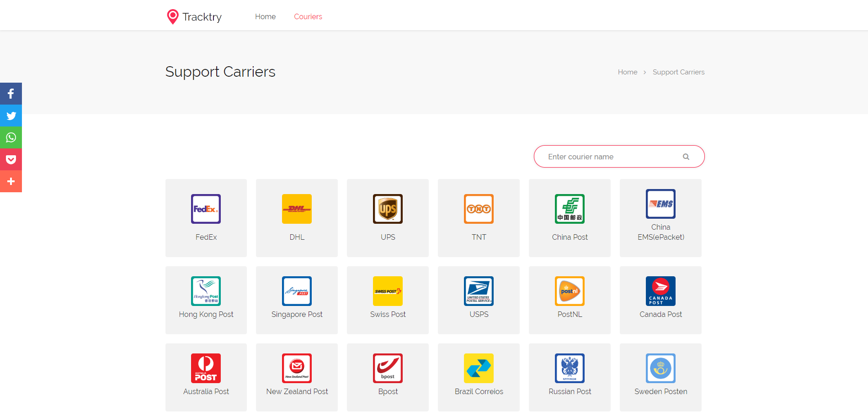Select the Swiss Post logo
This screenshot has height=416, width=868.
388,291
